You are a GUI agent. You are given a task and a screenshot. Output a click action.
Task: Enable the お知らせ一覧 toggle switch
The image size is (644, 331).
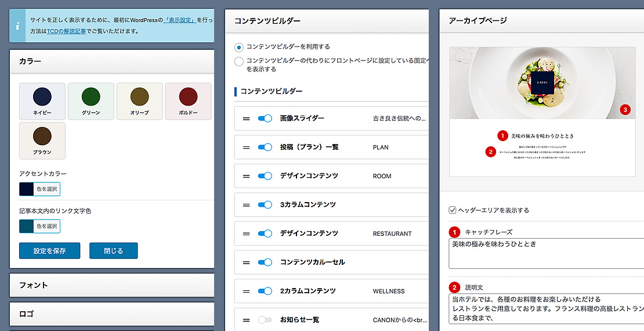click(265, 320)
